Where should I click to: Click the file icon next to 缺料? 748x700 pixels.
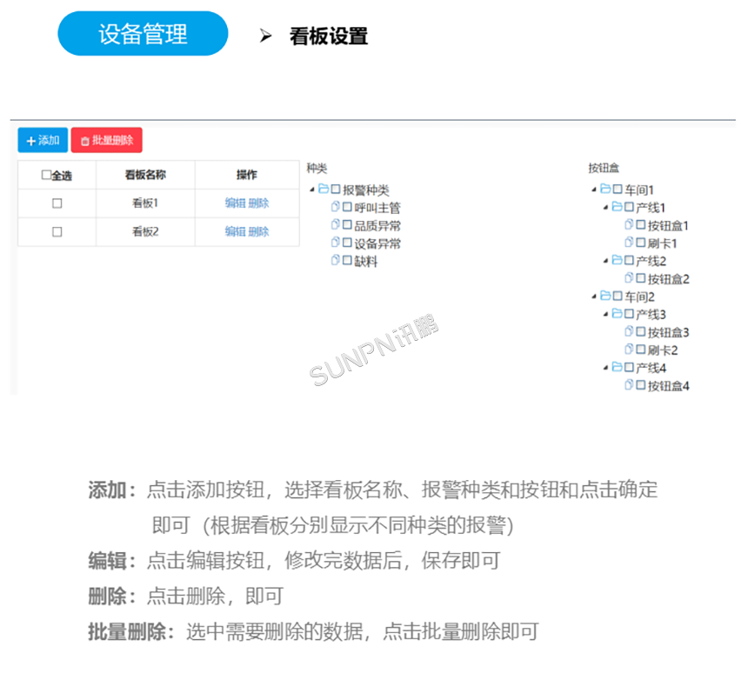pos(335,261)
